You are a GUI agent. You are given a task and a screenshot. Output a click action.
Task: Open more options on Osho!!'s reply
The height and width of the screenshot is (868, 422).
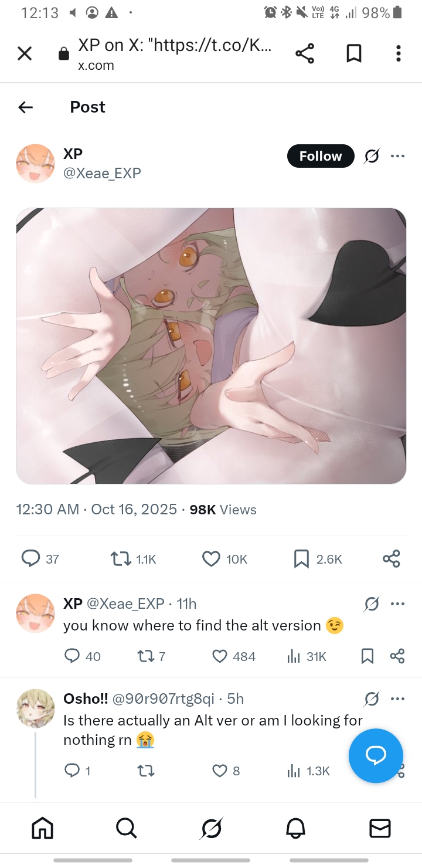[x=397, y=699]
